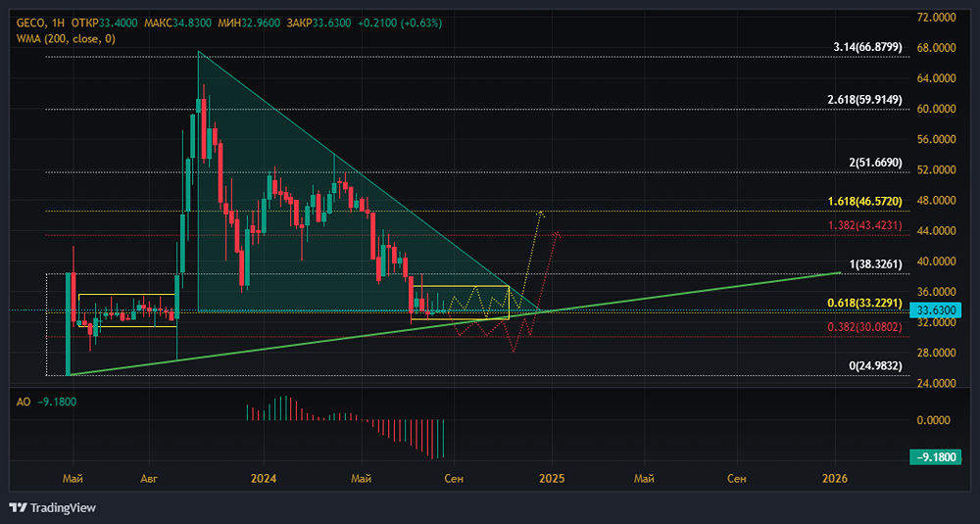Click the ОТКР33.4000 open value in header
980x524 pixels.
[x=105, y=24]
